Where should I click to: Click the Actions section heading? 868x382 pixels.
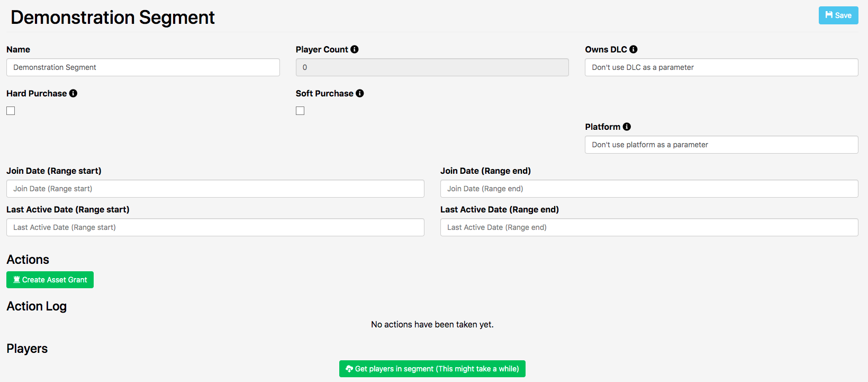coord(28,260)
